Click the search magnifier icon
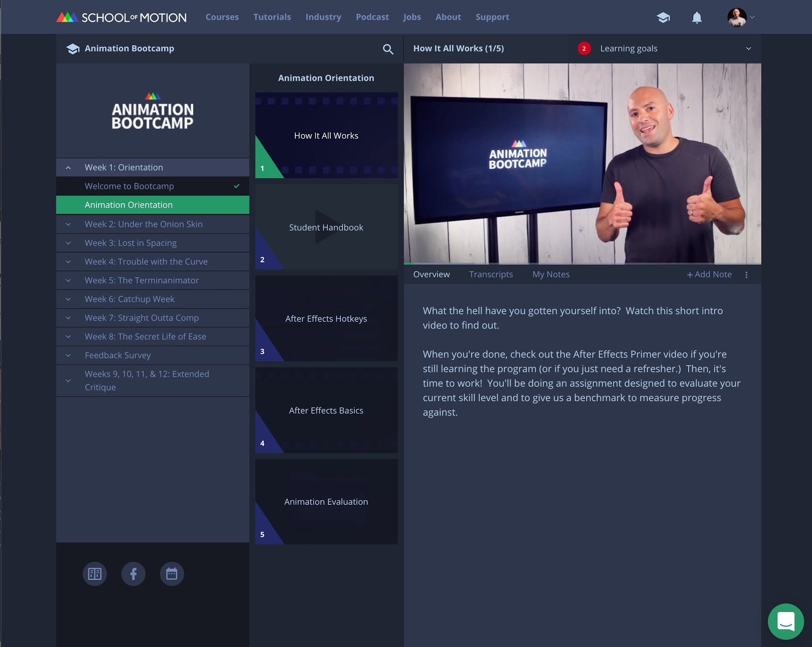This screenshot has width=812, height=647. click(388, 49)
